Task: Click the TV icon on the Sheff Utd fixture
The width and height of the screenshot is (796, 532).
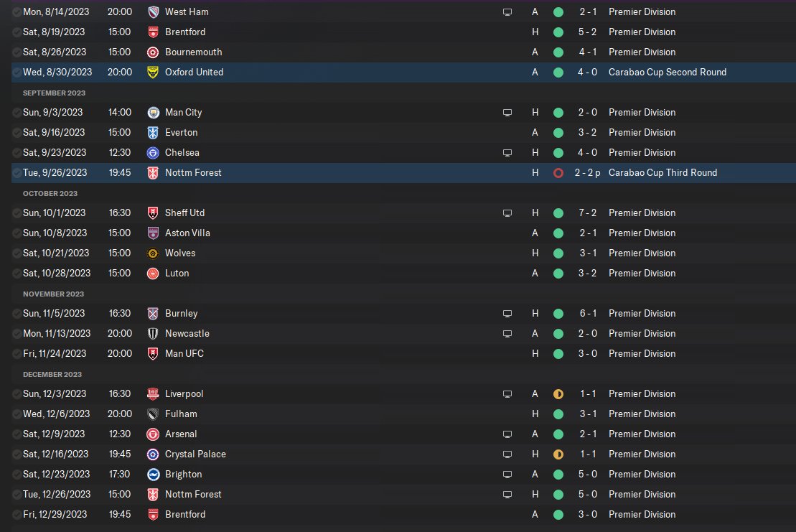Action: [507, 213]
